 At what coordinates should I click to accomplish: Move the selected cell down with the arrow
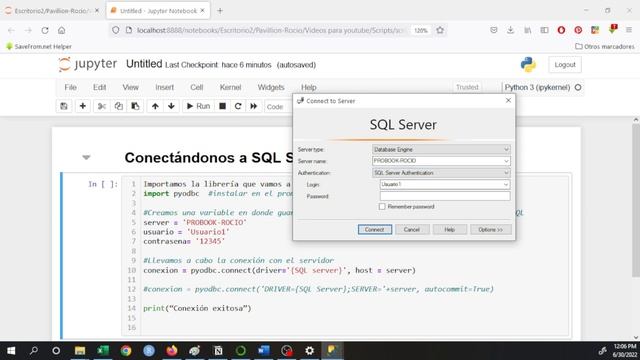(x=171, y=106)
